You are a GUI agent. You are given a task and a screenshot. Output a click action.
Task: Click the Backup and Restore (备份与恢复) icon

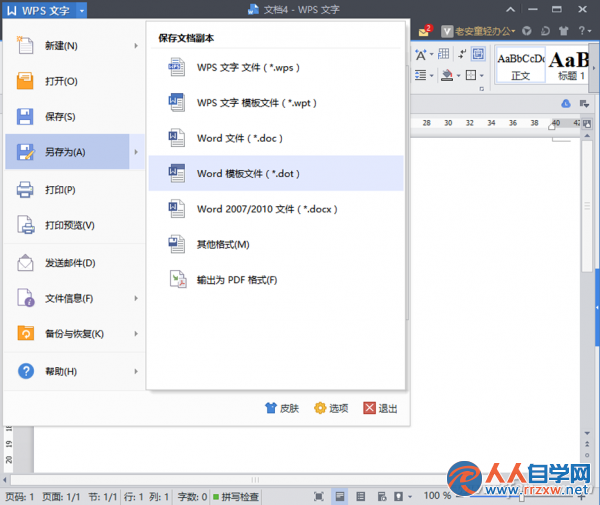pos(26,333)
